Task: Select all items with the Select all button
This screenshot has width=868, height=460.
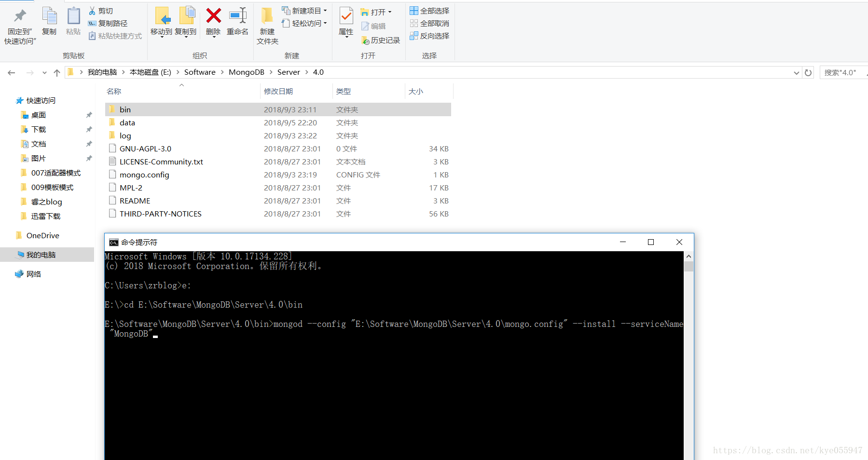Action: [429, 11]
